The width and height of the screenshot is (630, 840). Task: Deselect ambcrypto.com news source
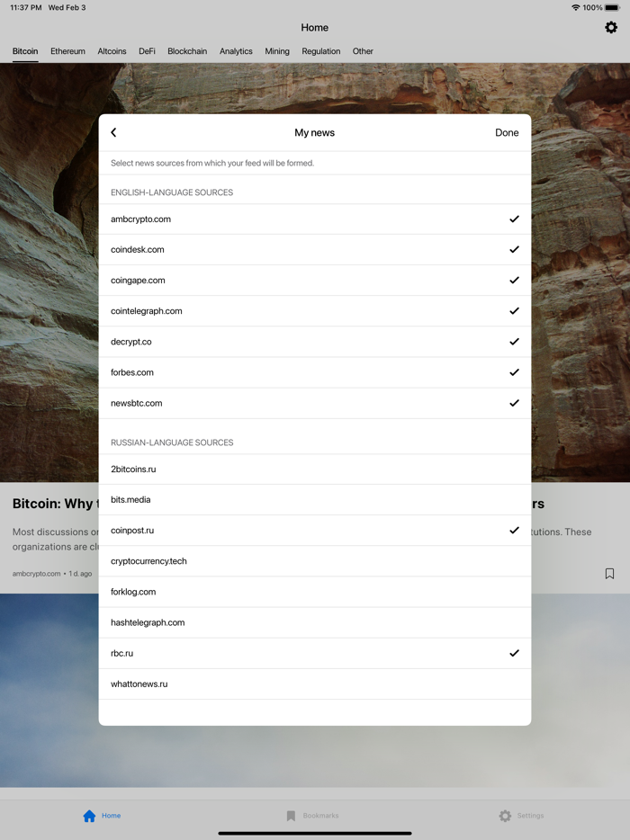point(315,219)
